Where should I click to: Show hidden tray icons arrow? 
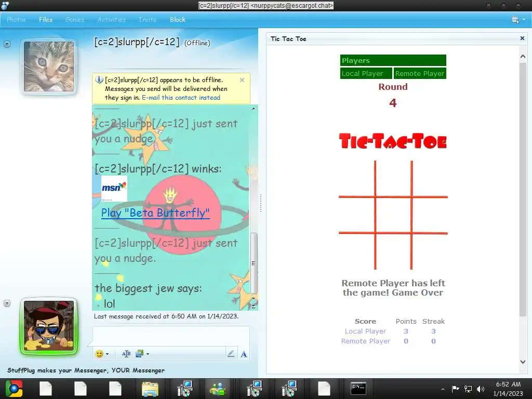coord(443,389)
